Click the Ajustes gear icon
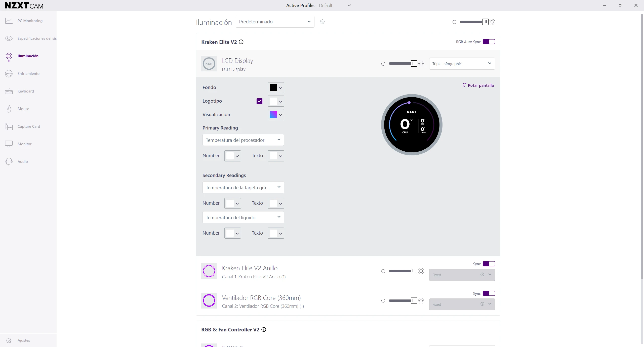 pos(9,340)
